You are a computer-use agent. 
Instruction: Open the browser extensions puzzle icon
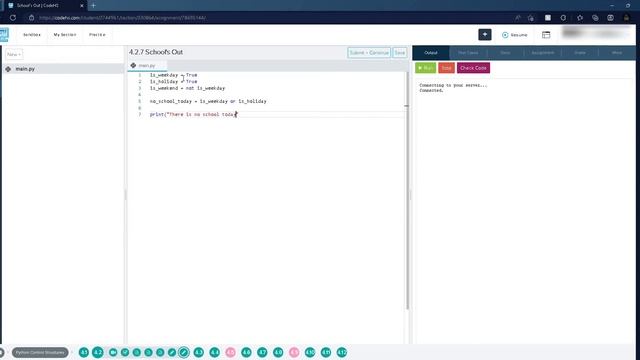(563, 18)
